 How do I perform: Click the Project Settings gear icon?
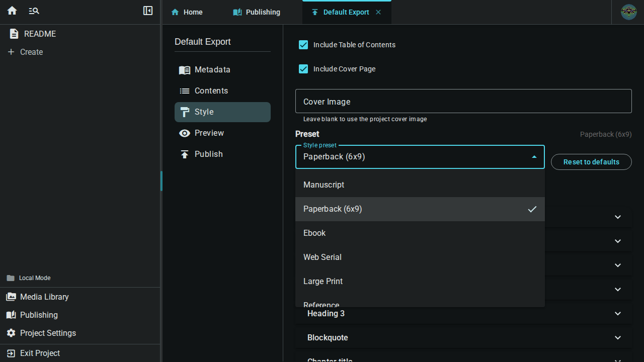pos(11,333)
